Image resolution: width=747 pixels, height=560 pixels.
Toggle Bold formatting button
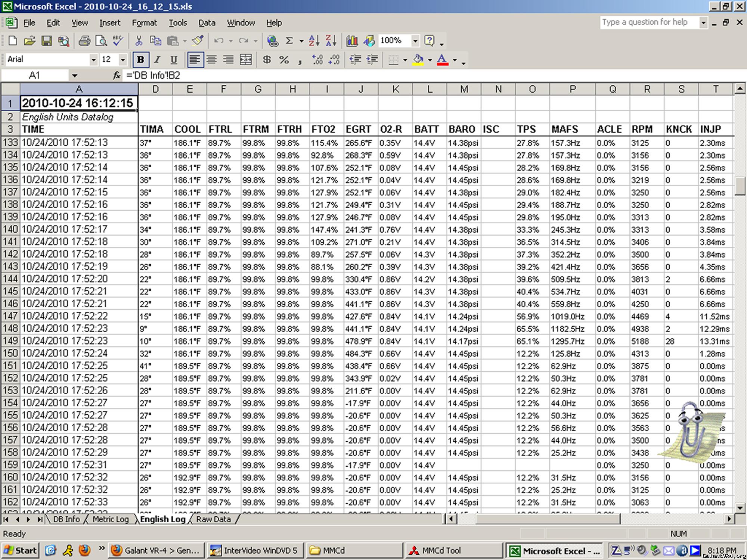140,60
